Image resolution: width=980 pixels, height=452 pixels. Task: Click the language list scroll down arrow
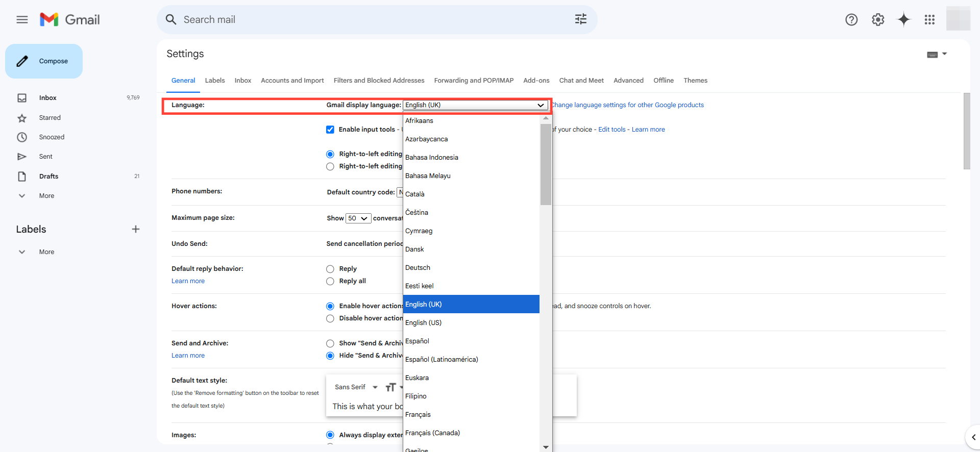coord(546,447)
